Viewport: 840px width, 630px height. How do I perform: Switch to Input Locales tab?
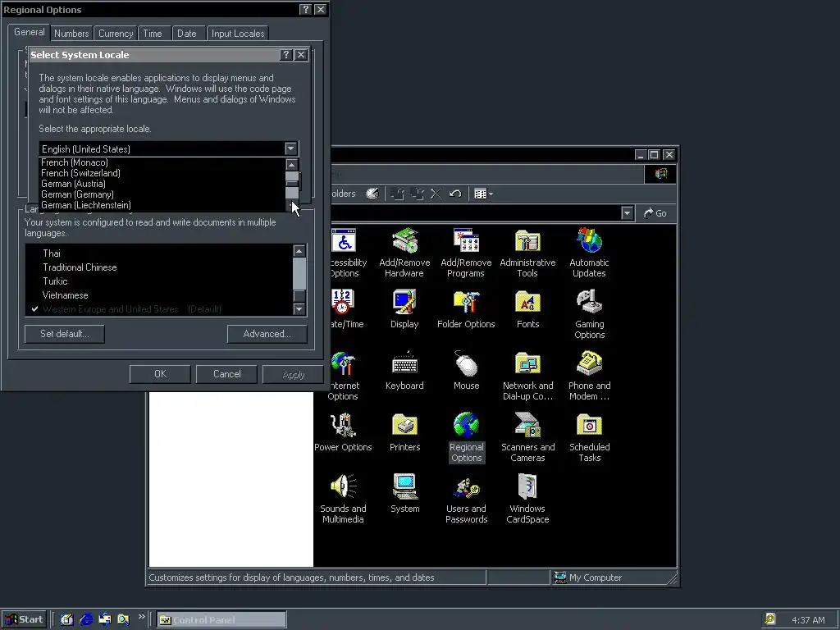tap(238, 33)
